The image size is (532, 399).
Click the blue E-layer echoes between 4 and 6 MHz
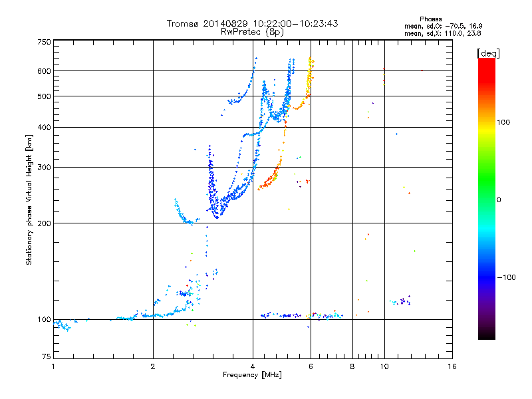click(x=281, y=315)
